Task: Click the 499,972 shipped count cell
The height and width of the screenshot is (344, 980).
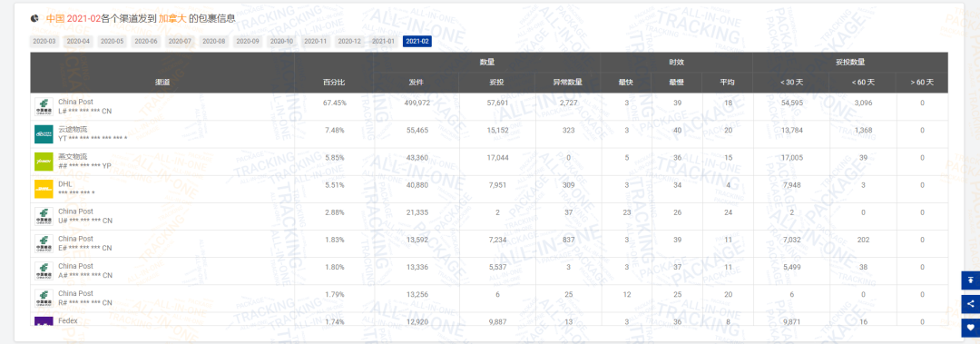Action: [x=416, y=102]
